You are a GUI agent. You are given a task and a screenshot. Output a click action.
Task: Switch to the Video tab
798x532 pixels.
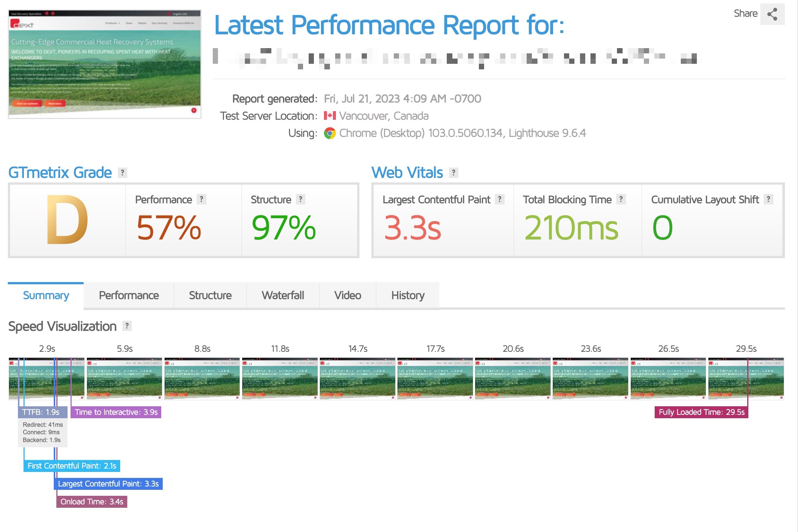pyautogui.click(x=347, y=295)
